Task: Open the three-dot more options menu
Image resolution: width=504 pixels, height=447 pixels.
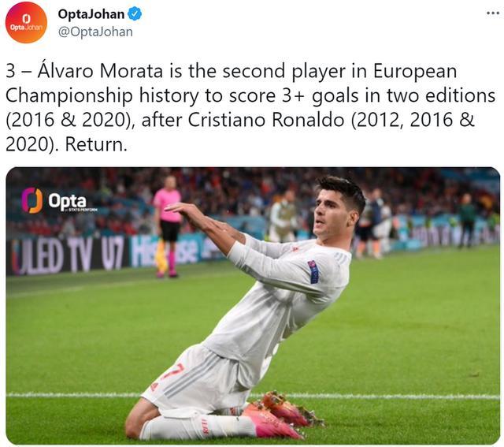Action: (492, 13)
